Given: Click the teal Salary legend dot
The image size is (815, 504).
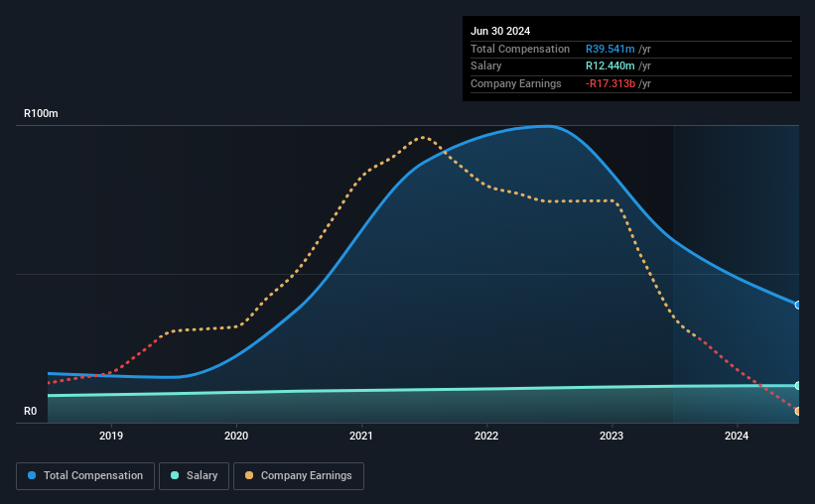Looking at the screenshot, I should click(x=175, y=475).
